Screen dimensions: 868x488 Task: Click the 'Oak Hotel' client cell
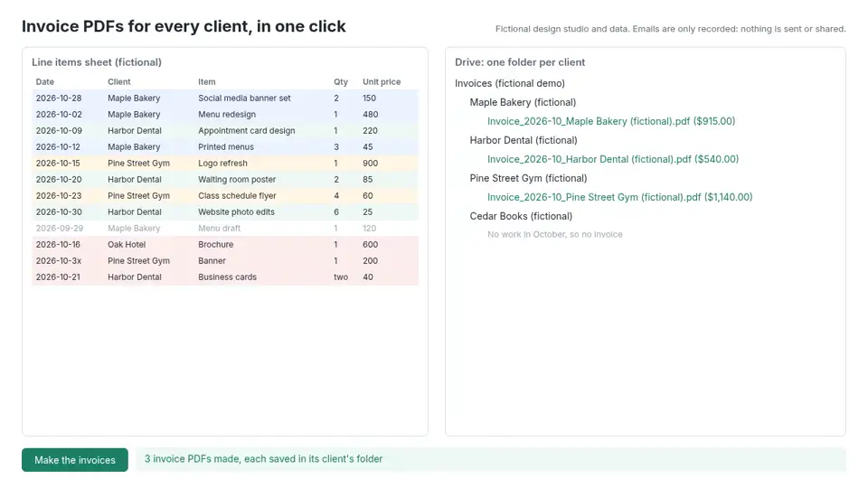tap(127, 245)
